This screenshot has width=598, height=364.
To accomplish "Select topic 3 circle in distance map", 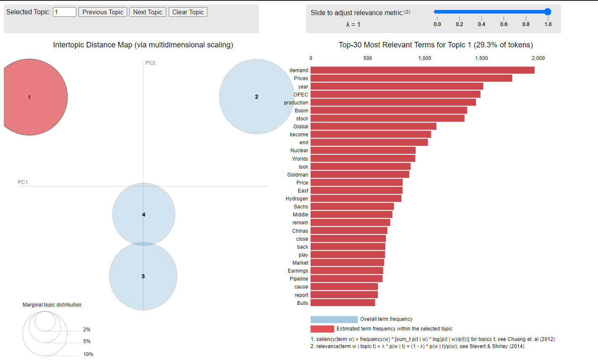I will [143, 276].
